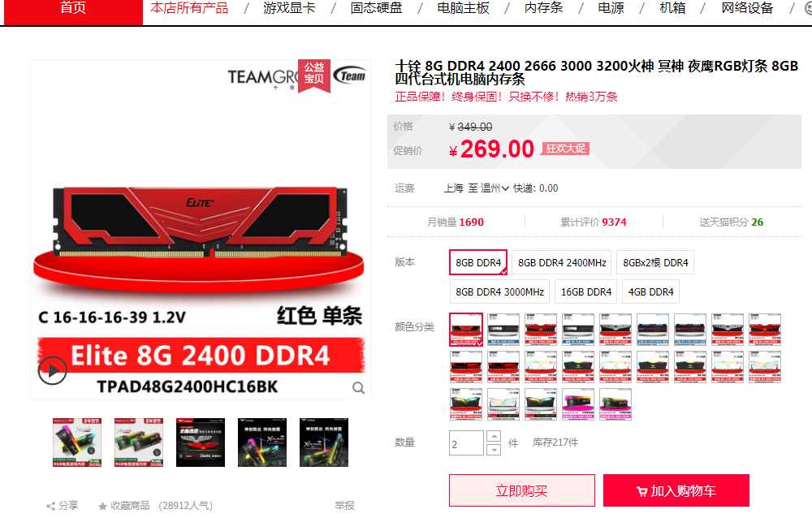Click the quantity input field

pyautogui.click(x=466, y=443)
